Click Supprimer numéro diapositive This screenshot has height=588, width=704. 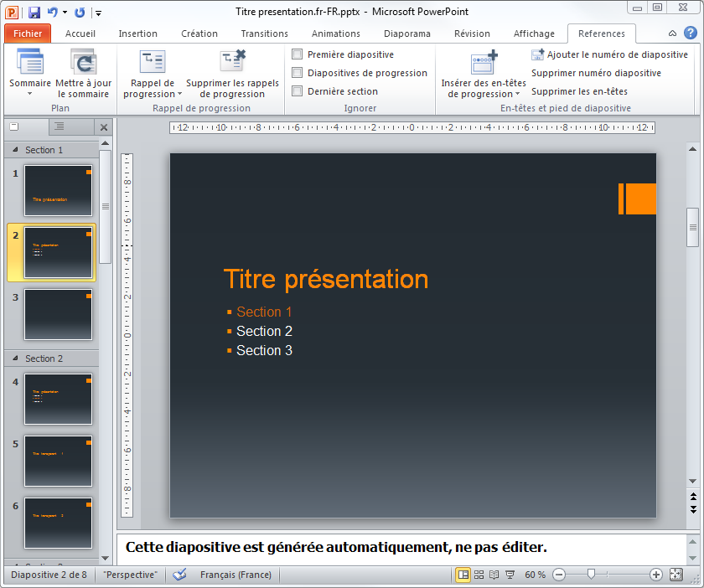pyautogui.click(x=596, y=73)
